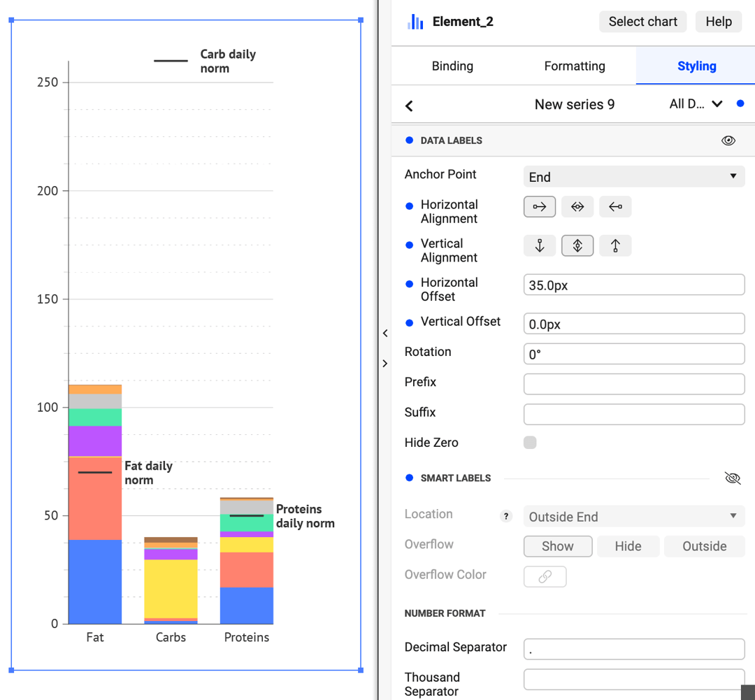
Task: Switch to the Binding tab
Action: (x=452, y=66)
